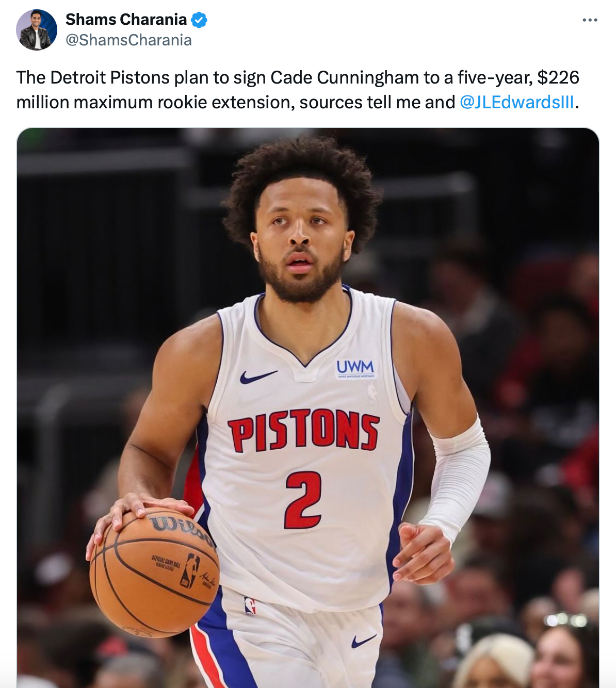Click the red jersey number 2
Screen dimensions: 616x688
point(303,499)
